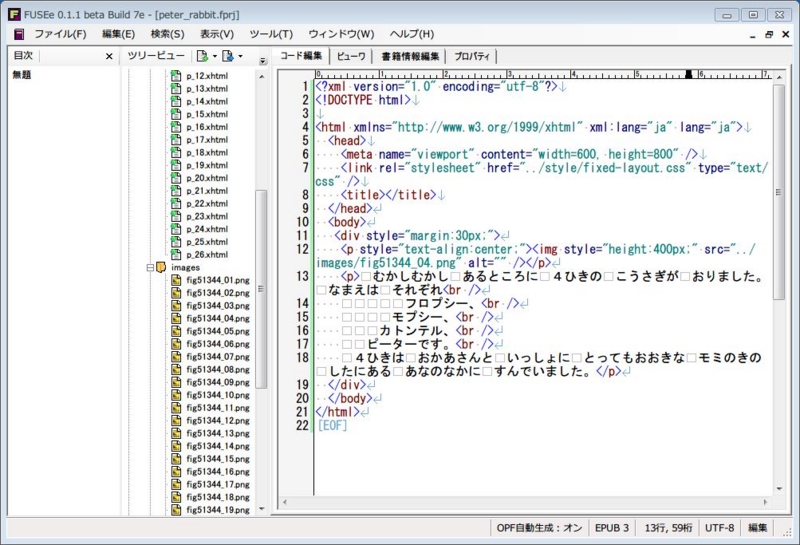Collapse the images folder in tree

coord(150,267)
